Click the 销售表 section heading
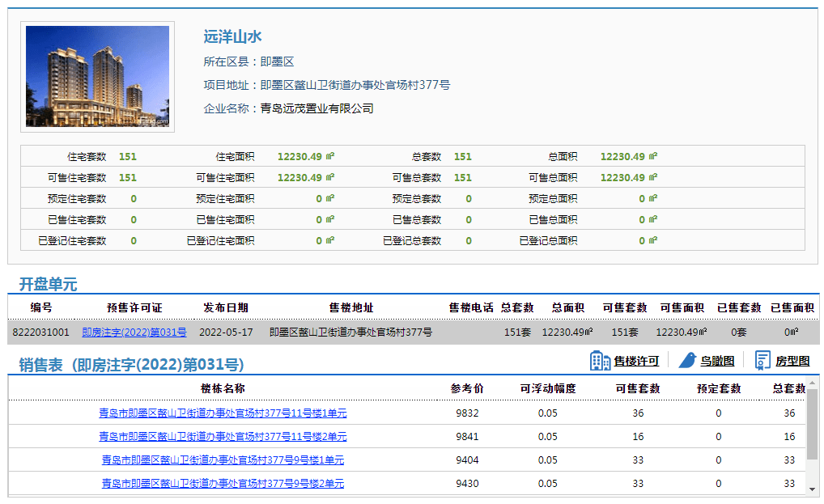 (x=131, y=365)
